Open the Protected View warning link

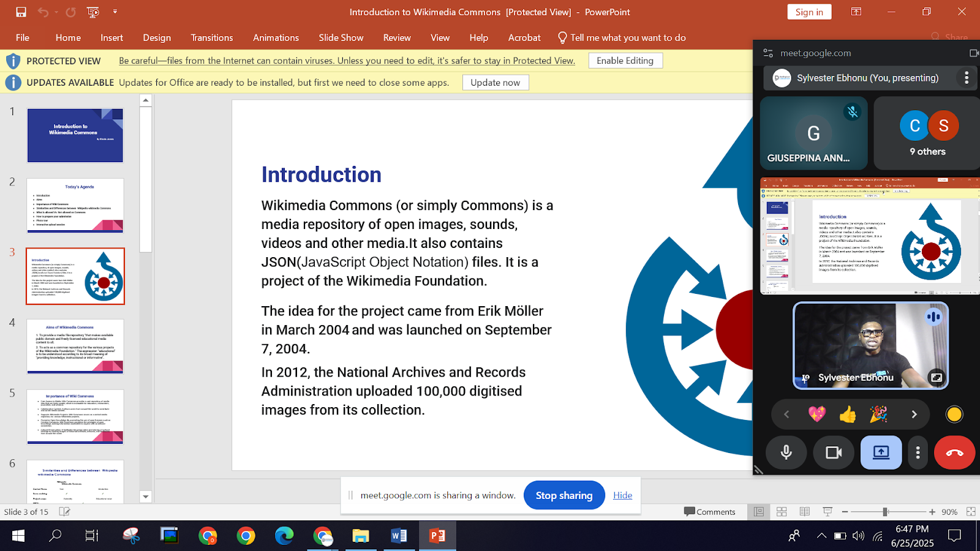pyautogui.click(x=347, y=60)
